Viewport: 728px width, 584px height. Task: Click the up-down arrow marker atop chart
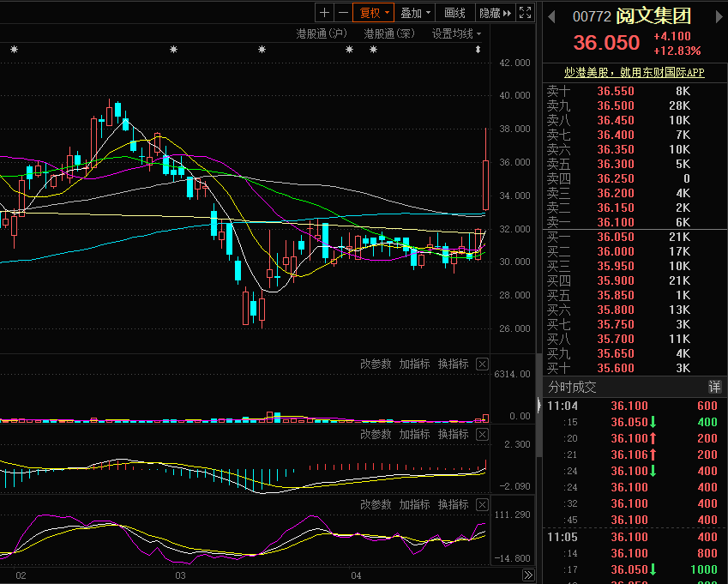(478, 49)
